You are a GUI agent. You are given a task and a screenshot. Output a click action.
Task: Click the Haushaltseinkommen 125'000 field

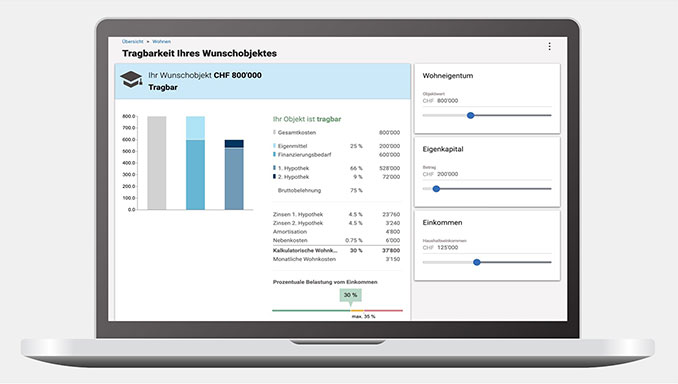(487, 248)
